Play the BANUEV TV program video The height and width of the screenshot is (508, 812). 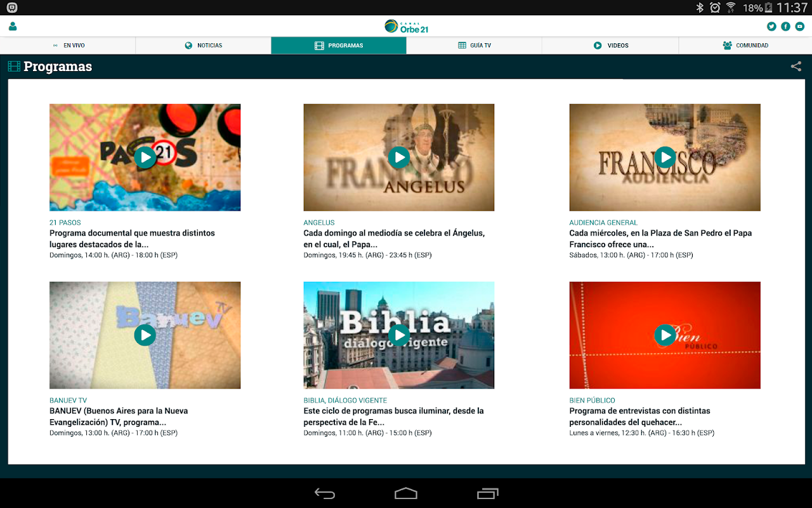[x=145, y=335]
